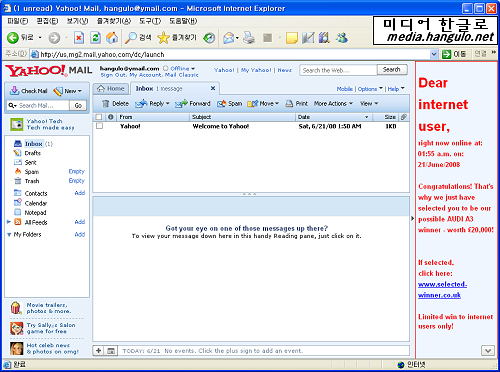Click the Messenger people icon in toolbar
Image resolution: width=500 pixels, height=372 pixels.
342,38
